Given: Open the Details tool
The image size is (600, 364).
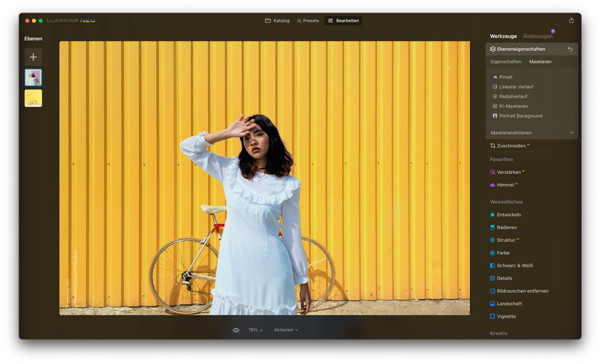Looking at the screenshot, I should pyautogui.click(x=501, y=278).
